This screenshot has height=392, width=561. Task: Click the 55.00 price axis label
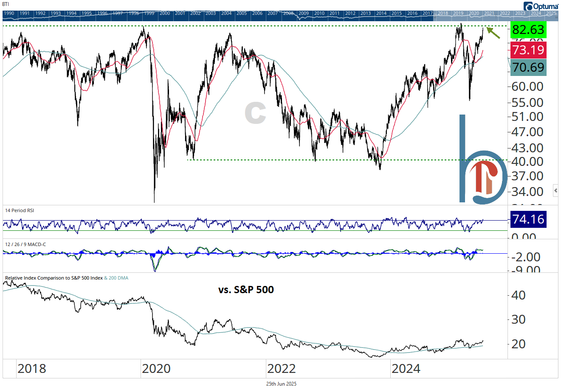[x=528, y=103]
